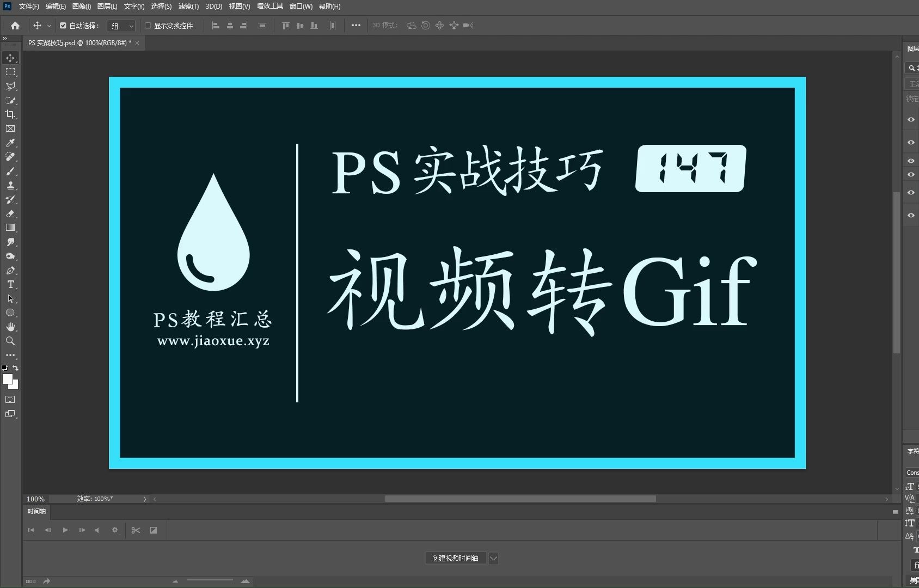Select the Horizontal Type tool

coord(10,284)
